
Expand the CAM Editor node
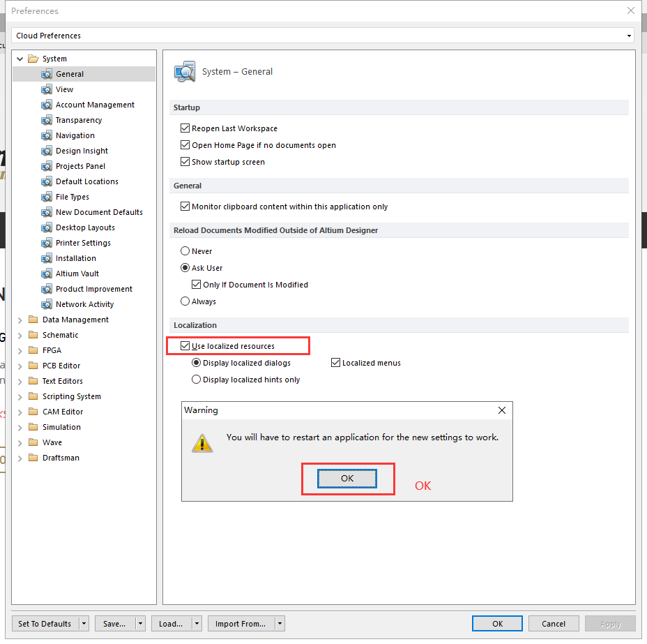pyautogui.click(x=20, y=412)
